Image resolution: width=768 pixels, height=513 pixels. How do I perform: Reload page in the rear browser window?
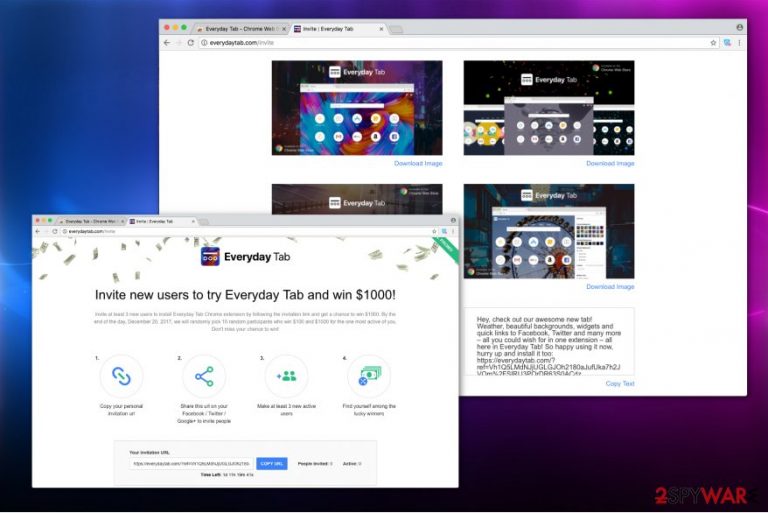[x=191, y=43]
